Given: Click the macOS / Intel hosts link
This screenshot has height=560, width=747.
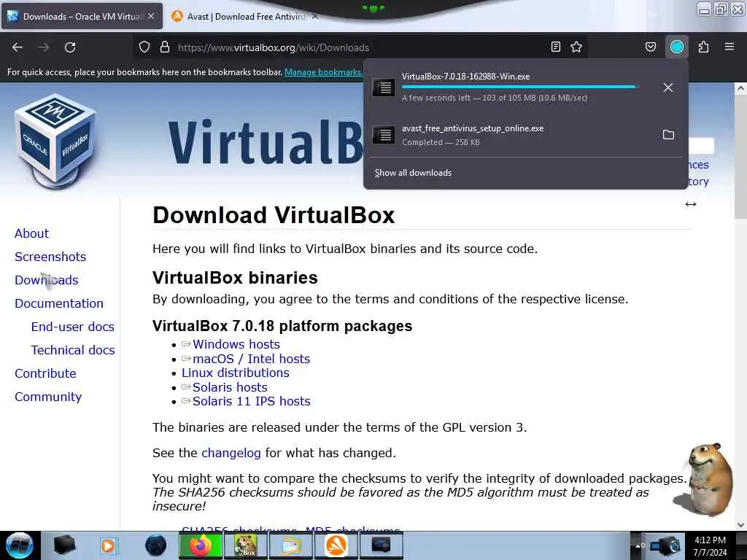Looking at the screenshot, I should [x=251, y=359].
